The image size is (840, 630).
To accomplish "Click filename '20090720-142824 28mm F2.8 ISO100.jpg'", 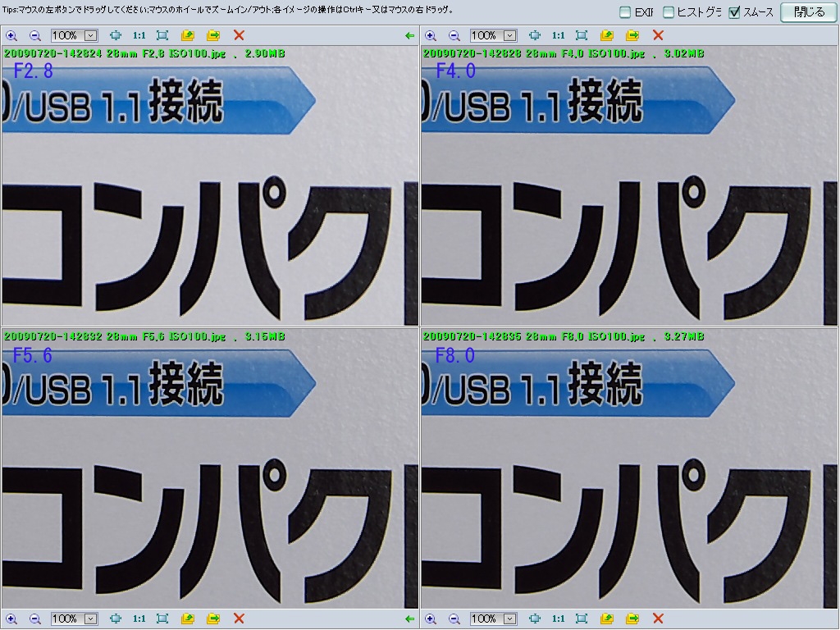I will click(115, 53).
